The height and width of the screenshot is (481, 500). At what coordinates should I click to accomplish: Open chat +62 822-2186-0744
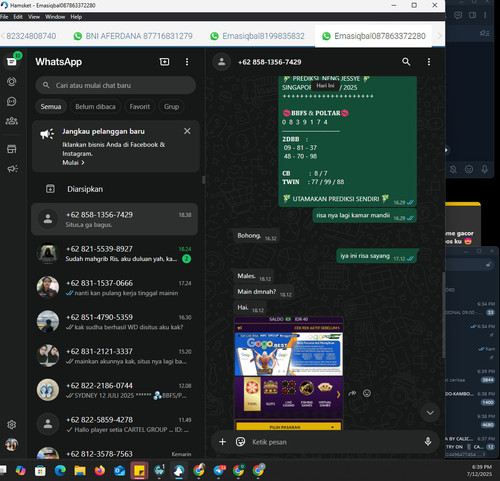point(114,390)
